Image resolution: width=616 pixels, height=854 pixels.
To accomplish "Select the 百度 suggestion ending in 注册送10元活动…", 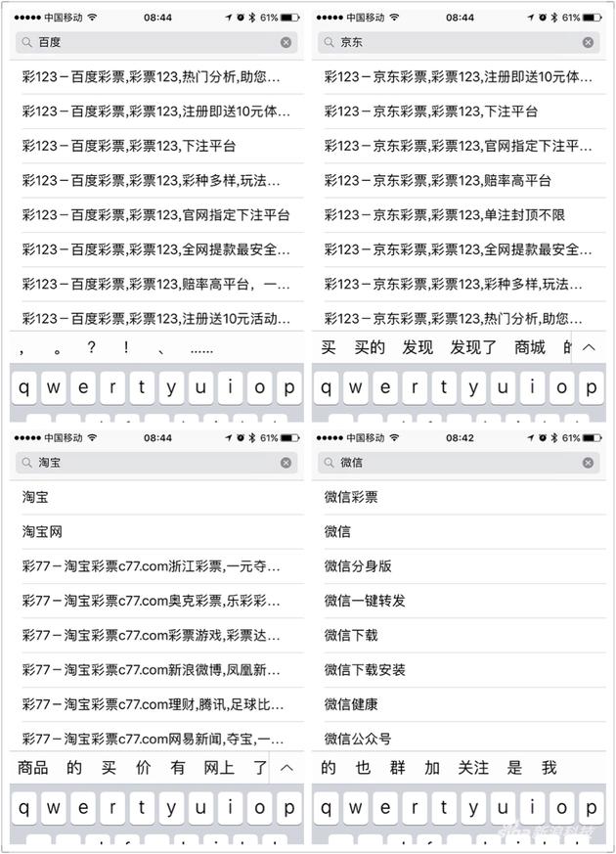I will [156, 318].
